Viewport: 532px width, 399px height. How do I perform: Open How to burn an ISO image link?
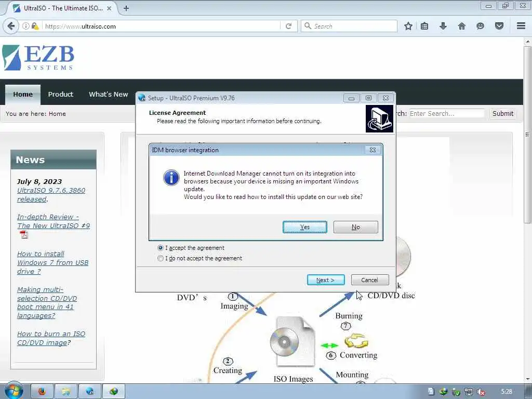51,338
